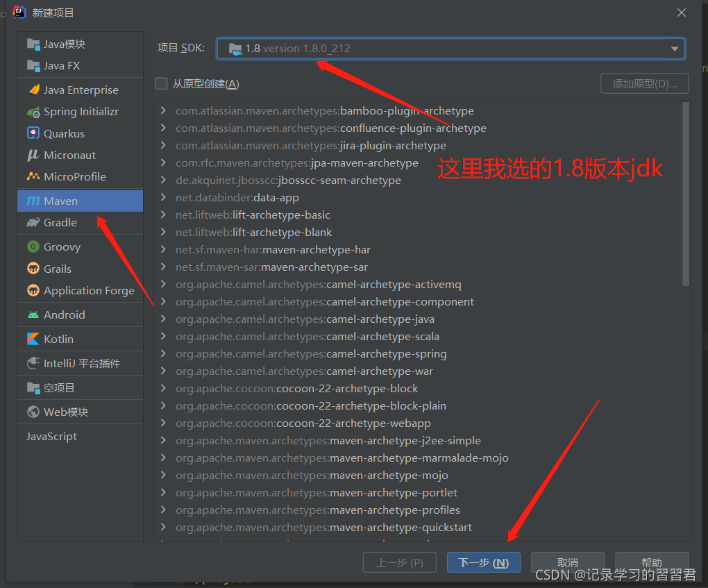Click the IntelliJ logo in title bar
Image resolution: width=708 pixels, height=588 pixels.
(19, 12)
